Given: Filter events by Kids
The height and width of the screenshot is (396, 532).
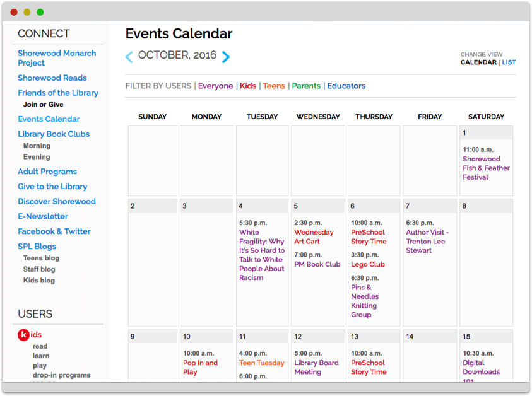Looking at the screenshot, I should 248,86.
